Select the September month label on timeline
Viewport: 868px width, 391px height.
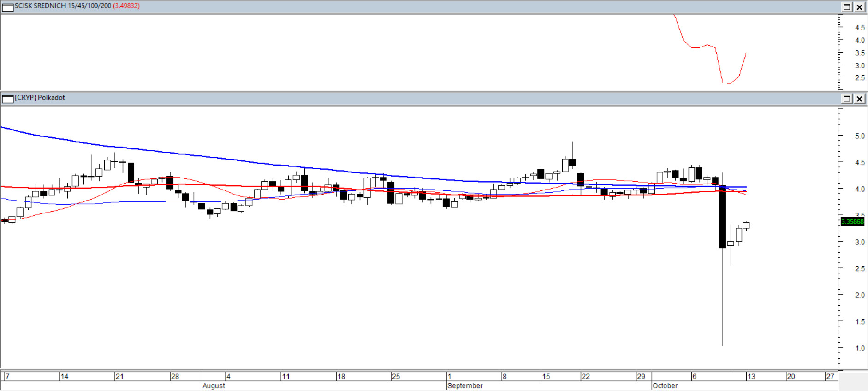click(x=465, y=386)
